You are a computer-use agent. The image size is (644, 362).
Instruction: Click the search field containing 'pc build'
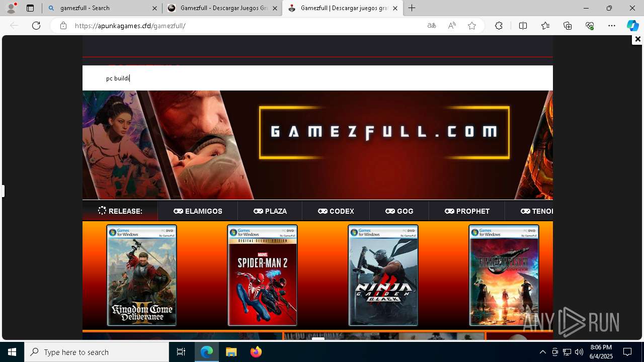[317, 78]
